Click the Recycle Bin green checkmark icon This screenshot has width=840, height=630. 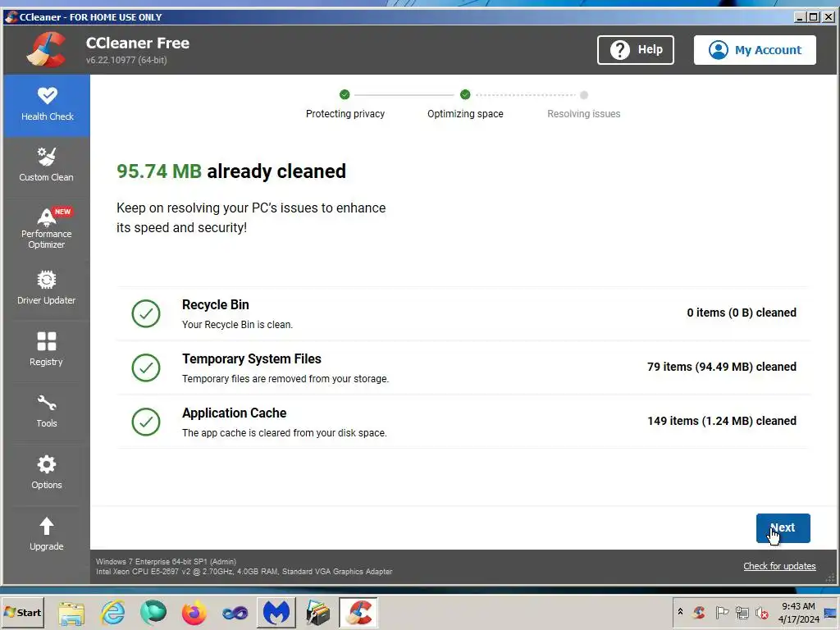click(146, 313)
